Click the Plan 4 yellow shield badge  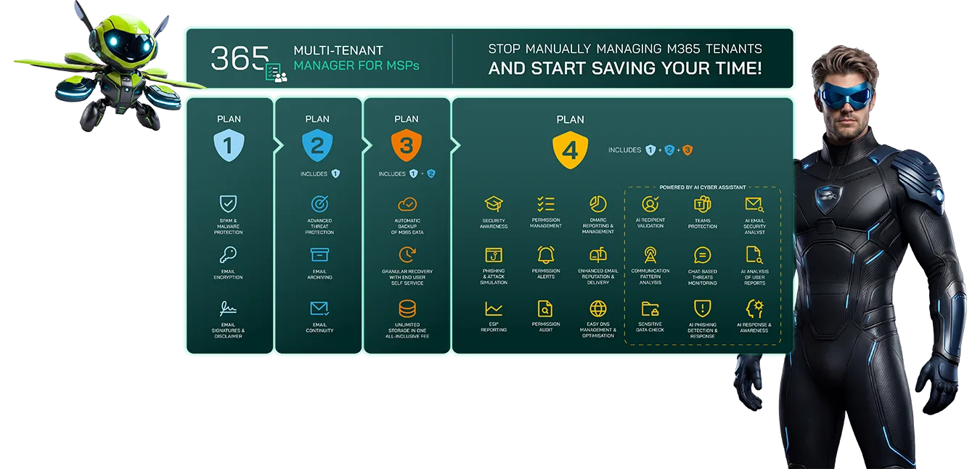click(x=570, y=150)
